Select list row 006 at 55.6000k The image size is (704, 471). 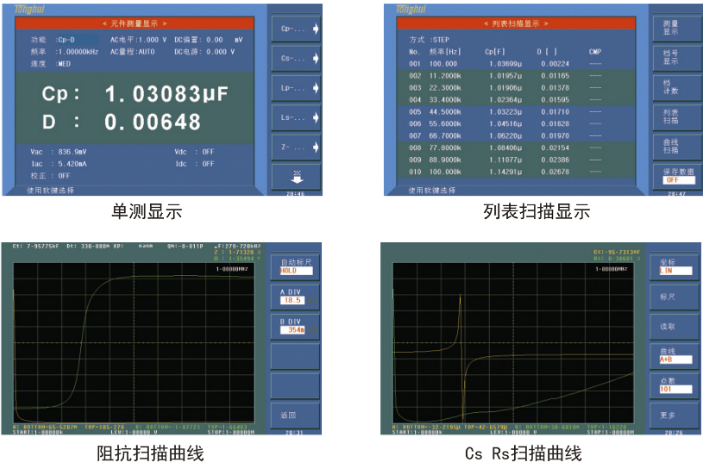(x=515, y=124)
